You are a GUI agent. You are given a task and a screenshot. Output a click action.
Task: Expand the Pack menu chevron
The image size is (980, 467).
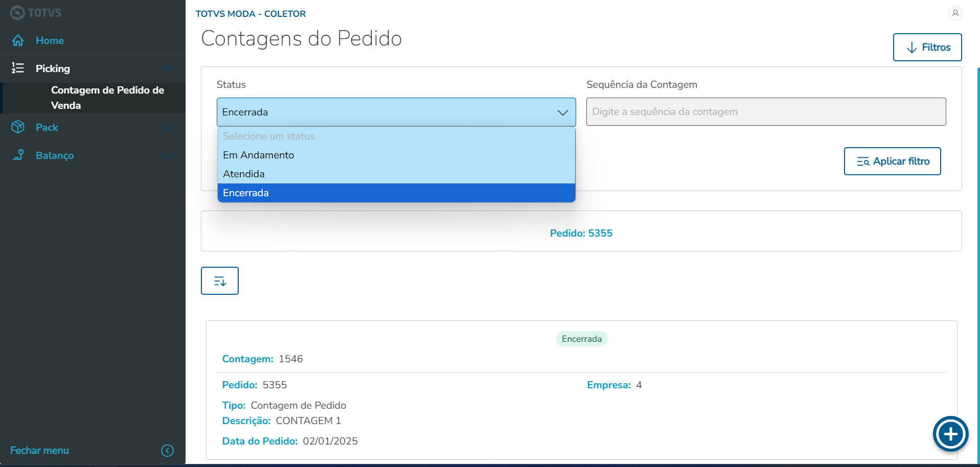[167, 127]
